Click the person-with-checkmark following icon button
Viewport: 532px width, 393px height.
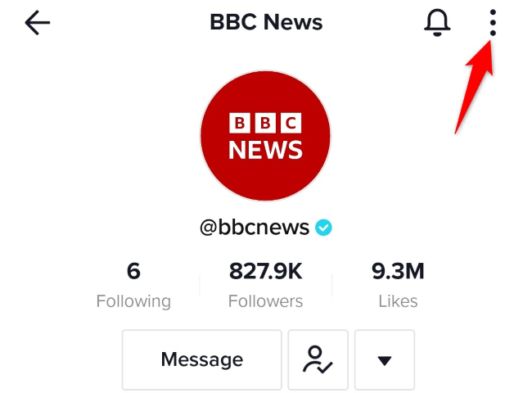pyautogui.click(x=318, y=359)
